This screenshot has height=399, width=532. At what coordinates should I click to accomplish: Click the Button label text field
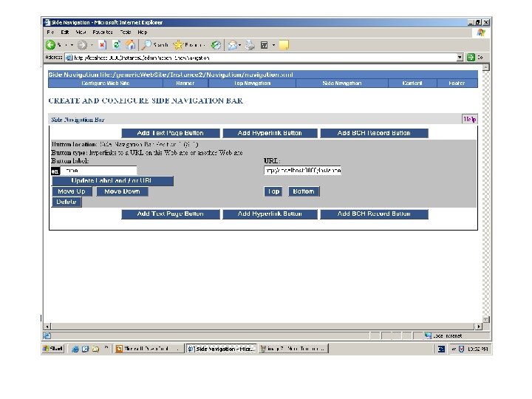pyautogui.click(x=98, y=171)
